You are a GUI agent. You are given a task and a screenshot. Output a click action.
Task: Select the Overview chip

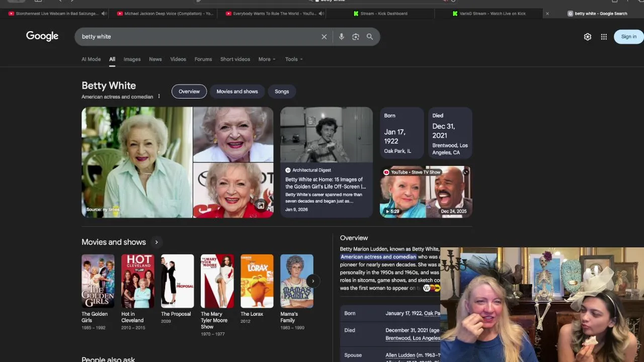click(x=189, y=92)
